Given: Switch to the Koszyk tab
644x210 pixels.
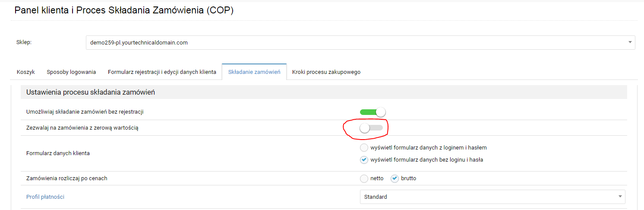Looking at the screenshot, I should click(26, 72).
